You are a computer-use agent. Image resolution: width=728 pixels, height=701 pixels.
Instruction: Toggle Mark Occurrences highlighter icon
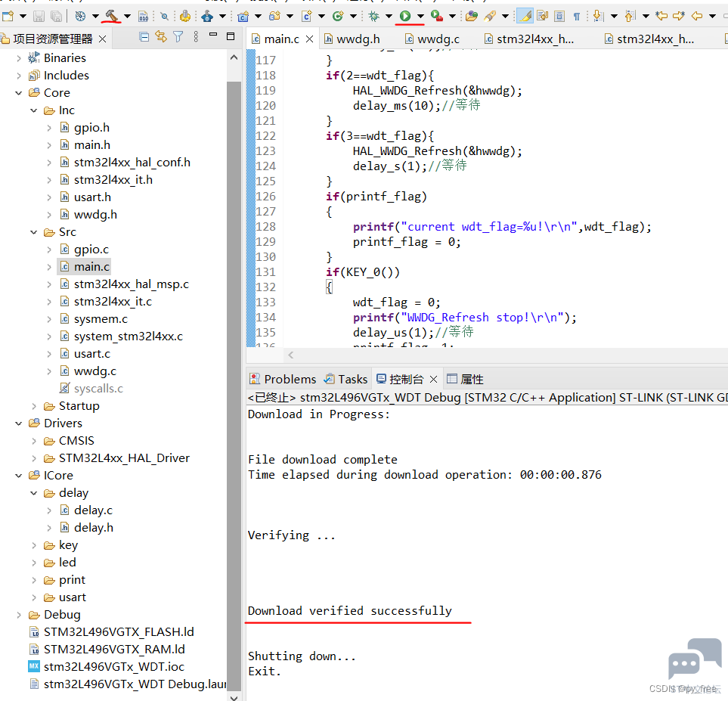tap(525, 17)
